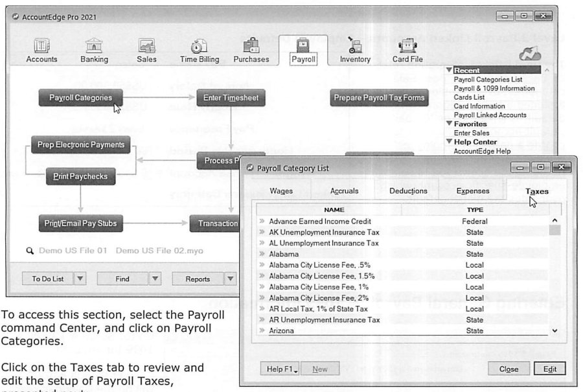Open detail arrow for AL Unemployment Insurance Tax
The width and height of the screenshot is (583, 392).
pyautogui.click(x=262, y=243)
